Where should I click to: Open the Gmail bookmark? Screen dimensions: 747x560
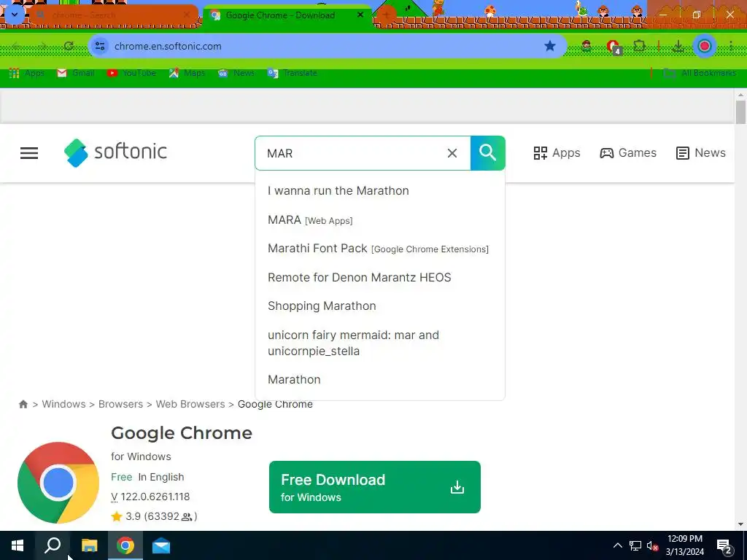click(75, 73)
